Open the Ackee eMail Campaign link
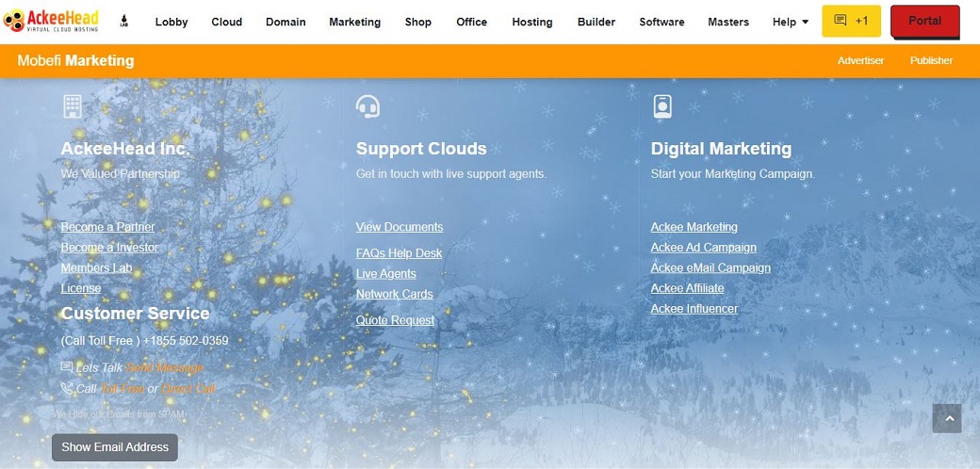The image size is (980, 469). [x=710, y=267]
